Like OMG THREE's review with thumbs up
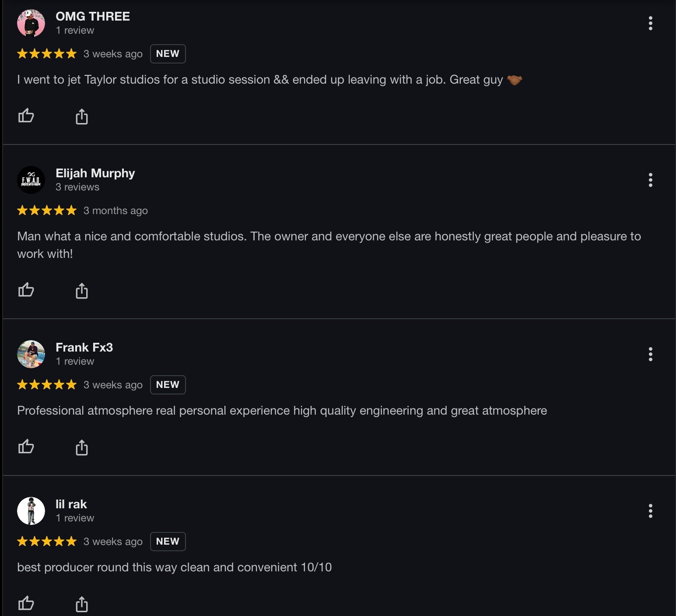 point(26,116)
